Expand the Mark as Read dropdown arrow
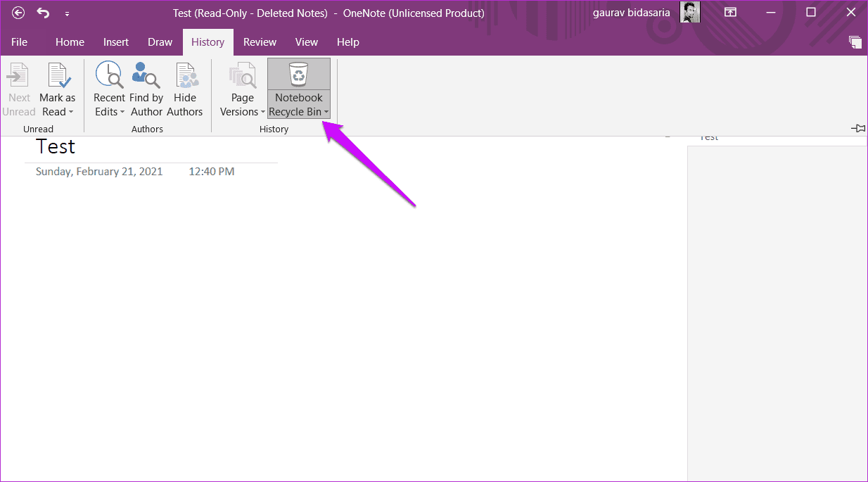Image resolution: width=868 pixels, height=482 pixels. coord(71,113)
